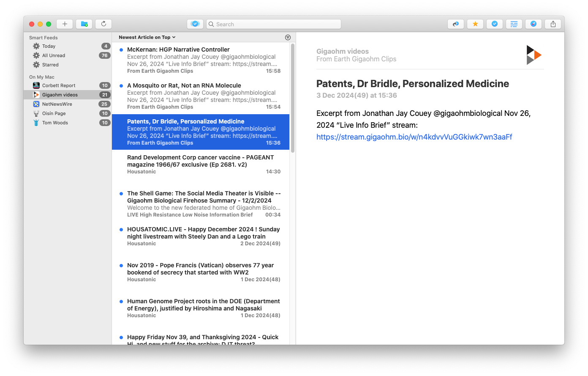Click the gear icon beside Starred

tap(36, 65)
